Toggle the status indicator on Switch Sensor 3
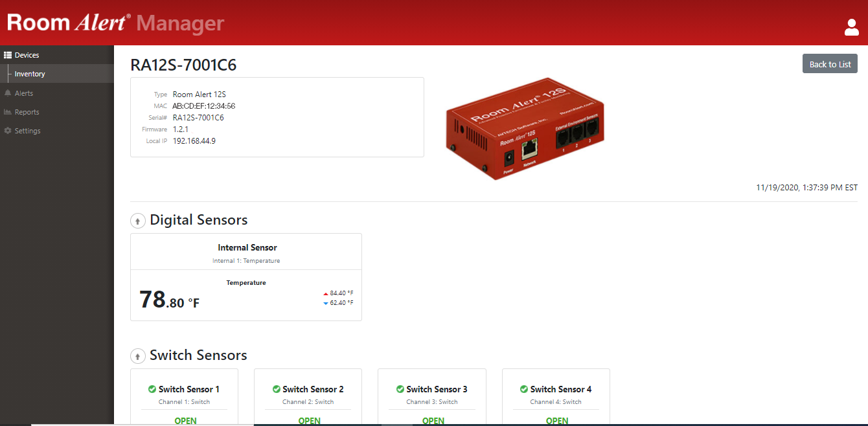Screen dimensions: 868x426 point(402,389)
